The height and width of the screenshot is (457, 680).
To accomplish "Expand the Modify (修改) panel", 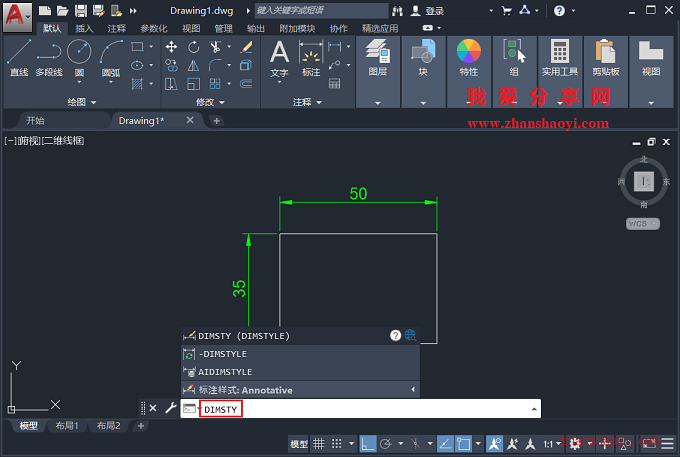I will 210,102.
